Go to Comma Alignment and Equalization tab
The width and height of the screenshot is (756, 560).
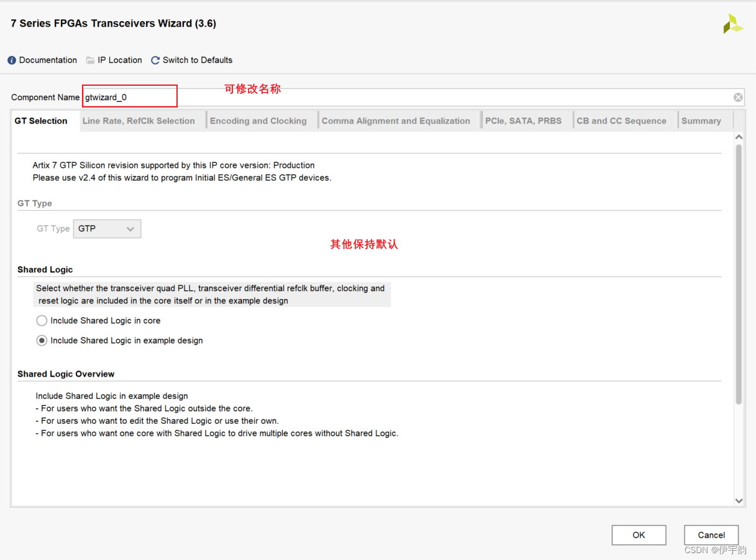[396, 121]
